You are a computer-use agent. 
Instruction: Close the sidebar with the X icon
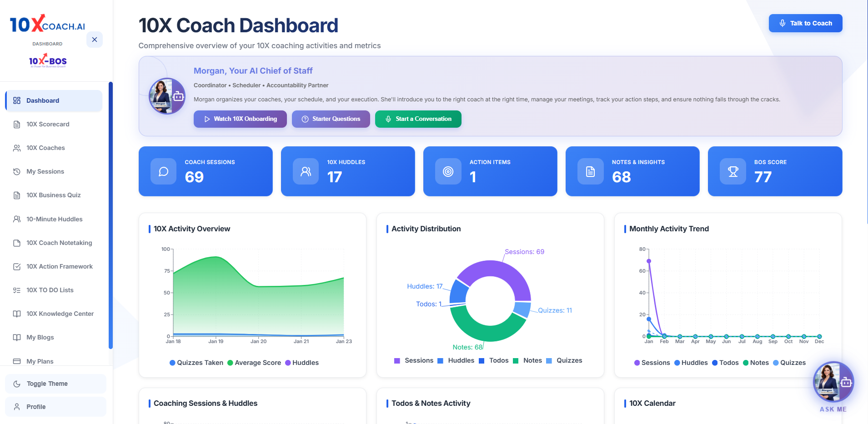pos(95,40)
